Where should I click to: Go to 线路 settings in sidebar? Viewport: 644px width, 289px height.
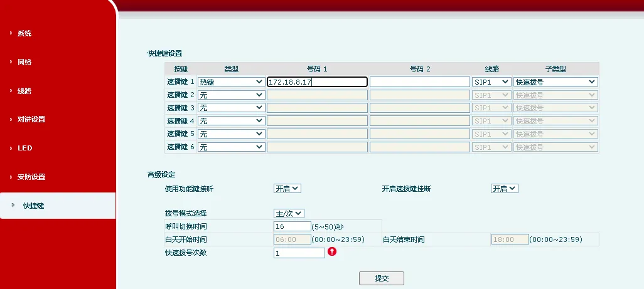tap(24, 91)
